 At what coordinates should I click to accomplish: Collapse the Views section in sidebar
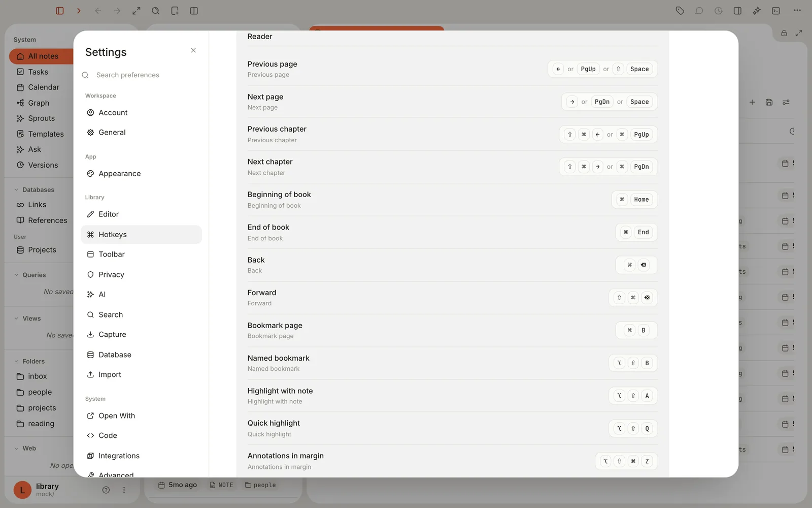pos(16,319)
